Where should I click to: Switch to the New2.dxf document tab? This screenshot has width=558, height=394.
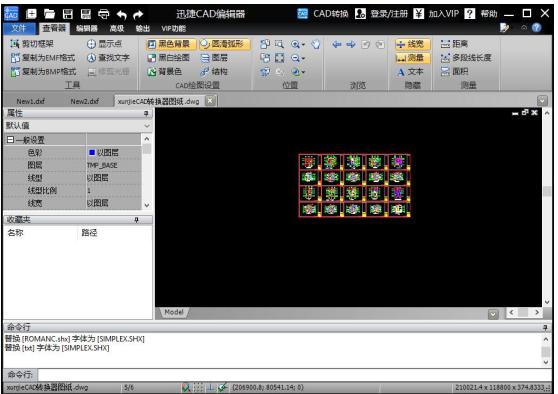(85, 101)
